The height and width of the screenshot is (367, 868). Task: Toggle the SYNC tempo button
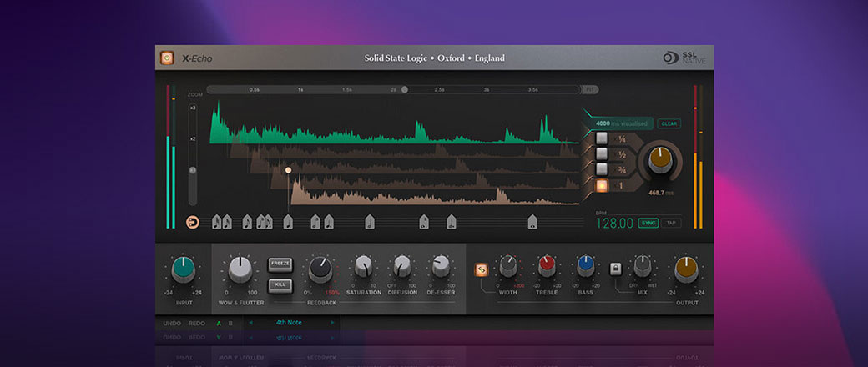[648, 223]
